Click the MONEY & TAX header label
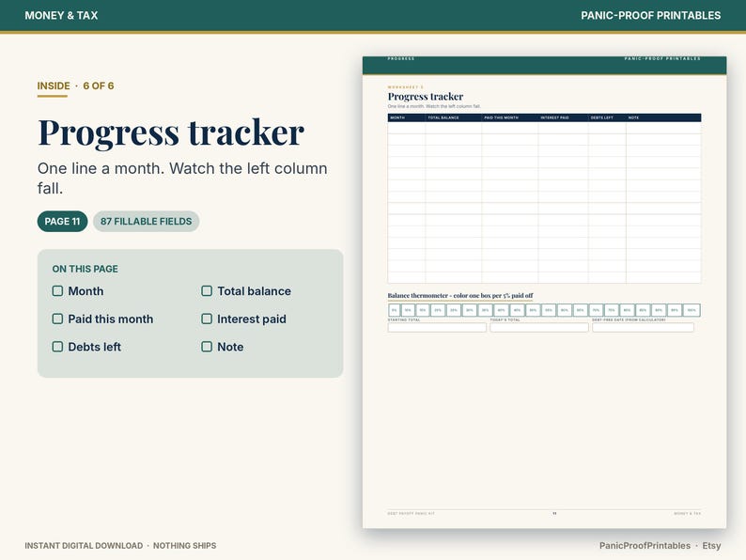746x560 pixels. [61, 15]
